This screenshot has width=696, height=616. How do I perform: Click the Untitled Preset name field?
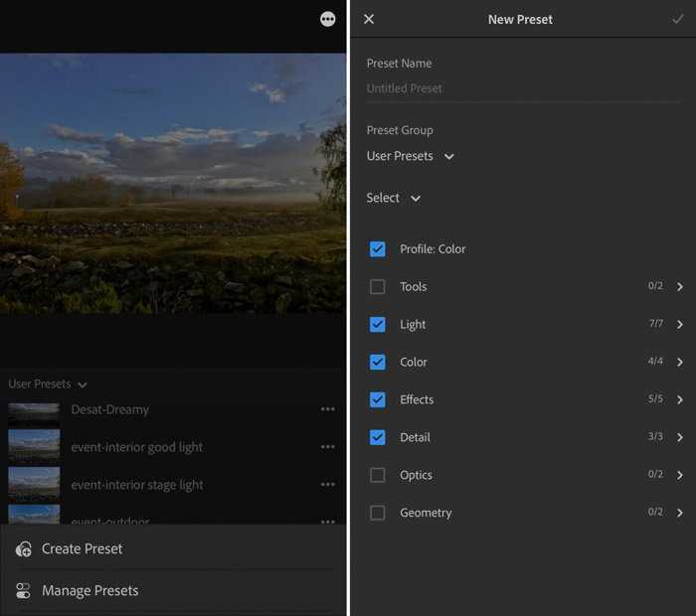click(523, 88)
